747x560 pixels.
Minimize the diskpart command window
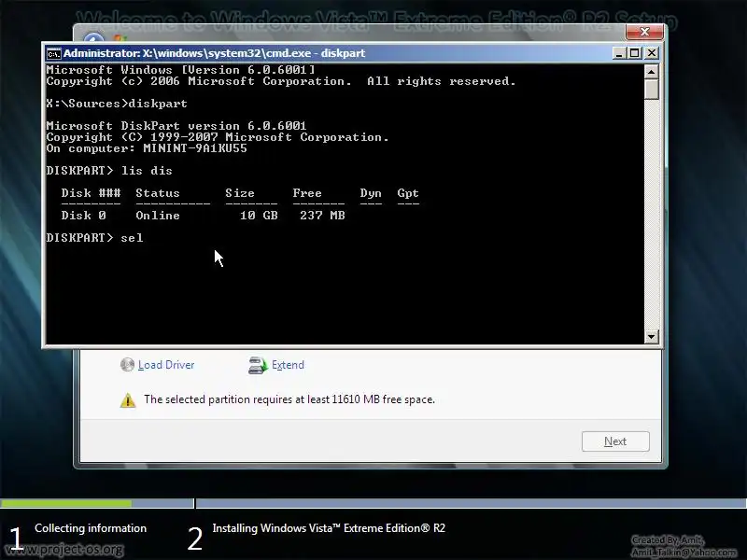[x=618, y=53]
